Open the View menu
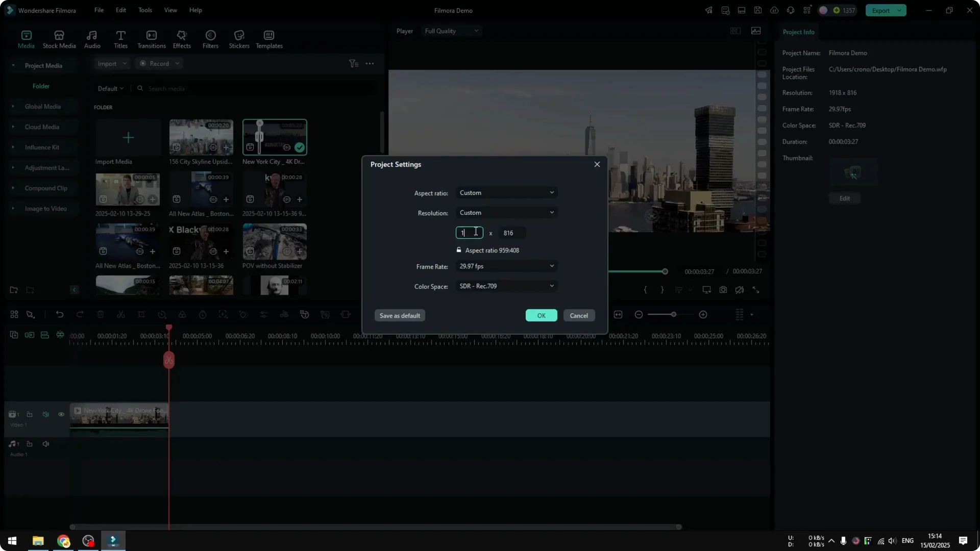The width and height of the screenshot is (980, 551). (x=170, y=10)
